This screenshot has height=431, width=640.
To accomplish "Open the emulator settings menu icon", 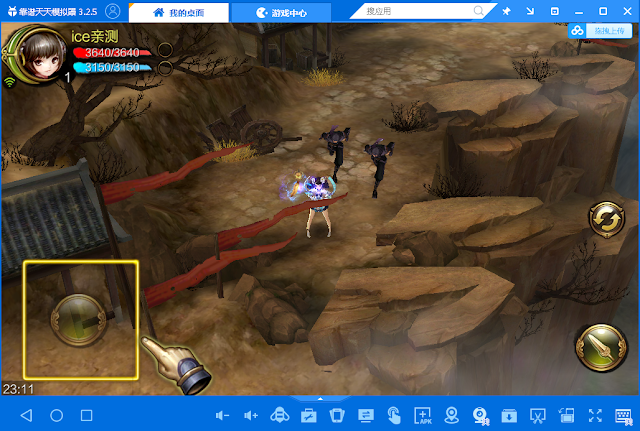I will (x=555, y=11).
